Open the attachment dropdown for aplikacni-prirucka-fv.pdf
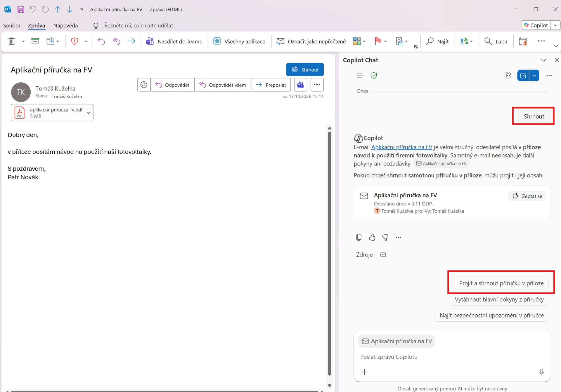This screenshot has width=561, height=392. [88, 113]
